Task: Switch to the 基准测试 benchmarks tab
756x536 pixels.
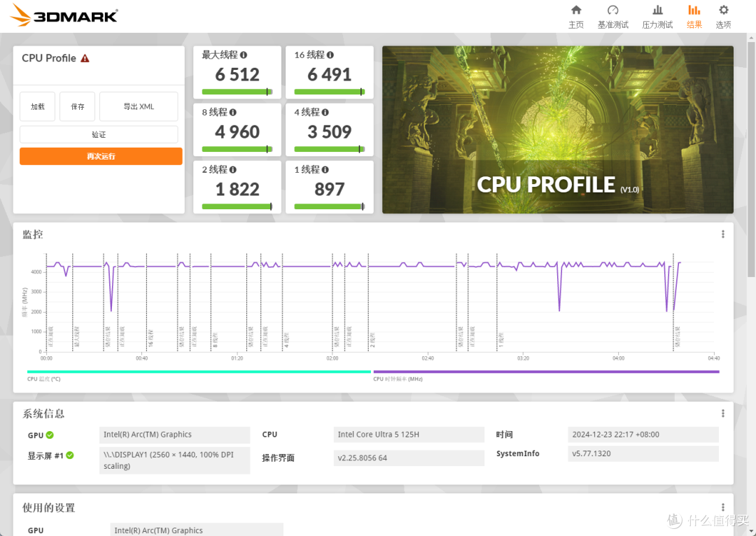Action: (612, 17)
